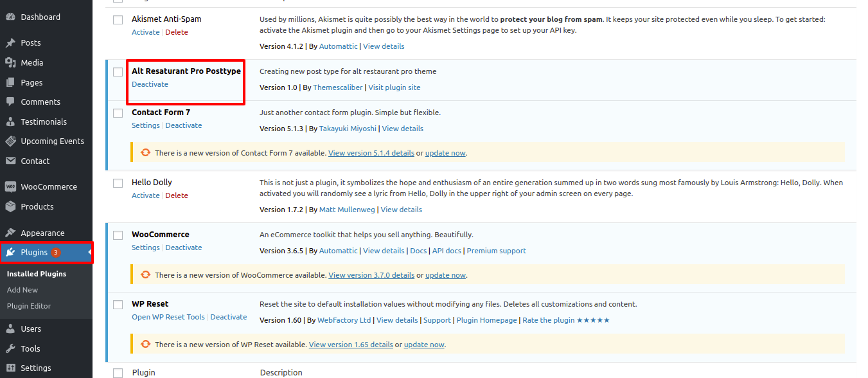Click the Testimonials person icon

[x=10, y=122]
